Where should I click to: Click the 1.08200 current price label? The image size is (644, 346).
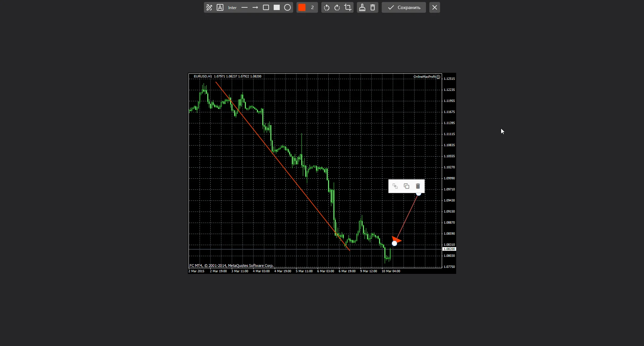coord(449,249)
